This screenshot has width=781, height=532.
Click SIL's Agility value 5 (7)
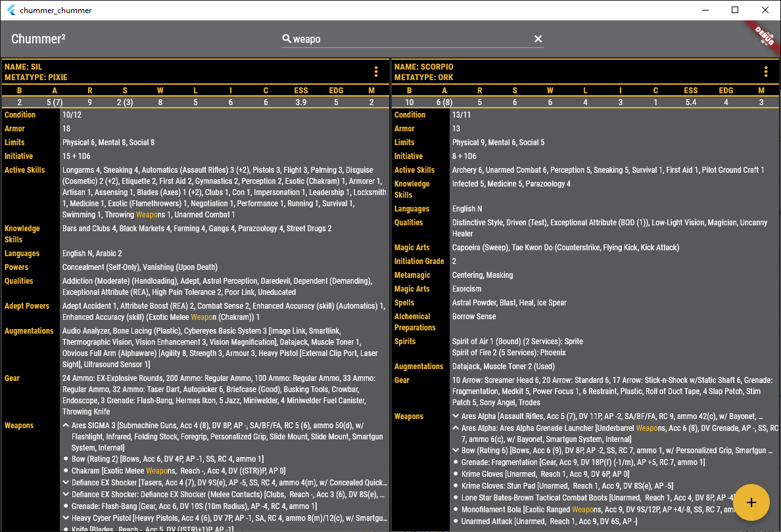pyautogui.click(x=55, y=102)
